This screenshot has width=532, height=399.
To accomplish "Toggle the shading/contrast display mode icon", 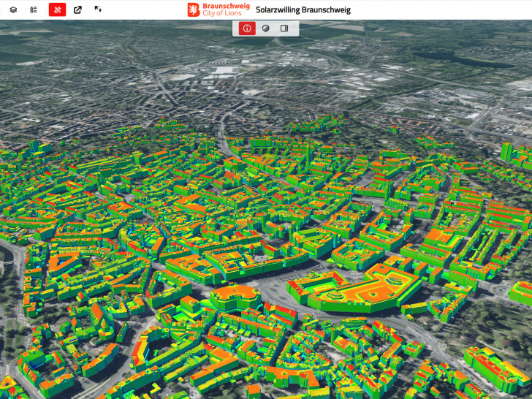I will click(266, 28).
